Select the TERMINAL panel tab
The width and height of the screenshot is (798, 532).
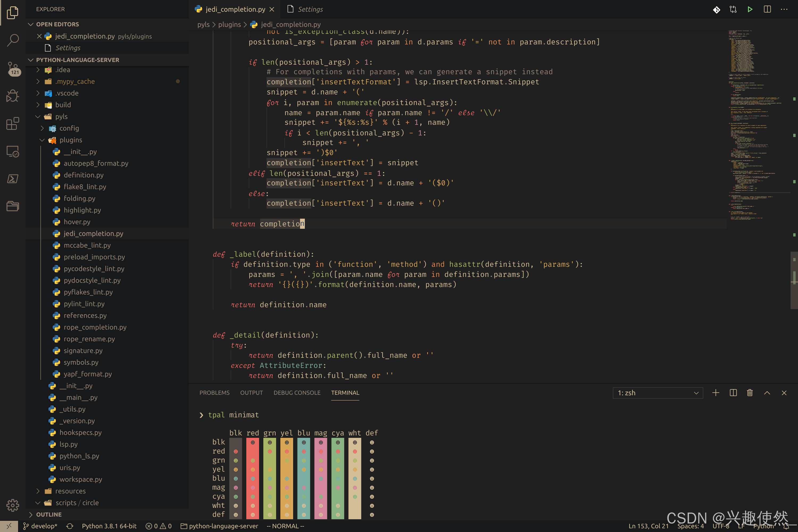[x=345, y=393]
